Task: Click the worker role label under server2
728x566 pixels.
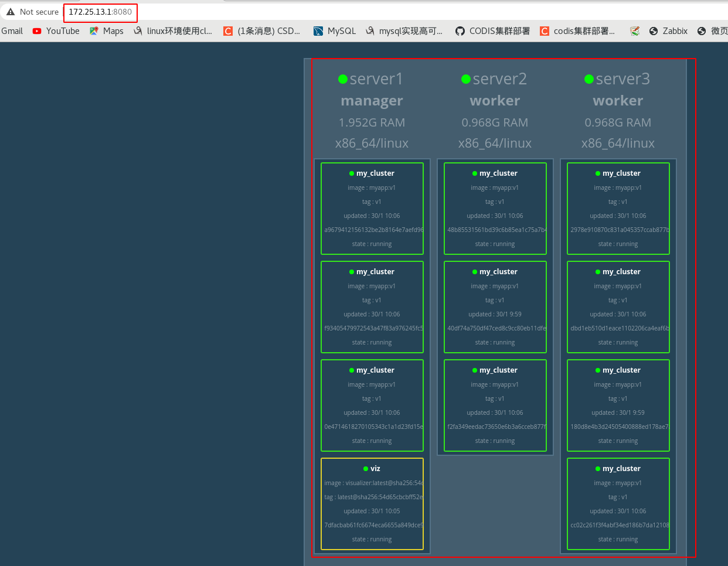Action: pos(495,101)
